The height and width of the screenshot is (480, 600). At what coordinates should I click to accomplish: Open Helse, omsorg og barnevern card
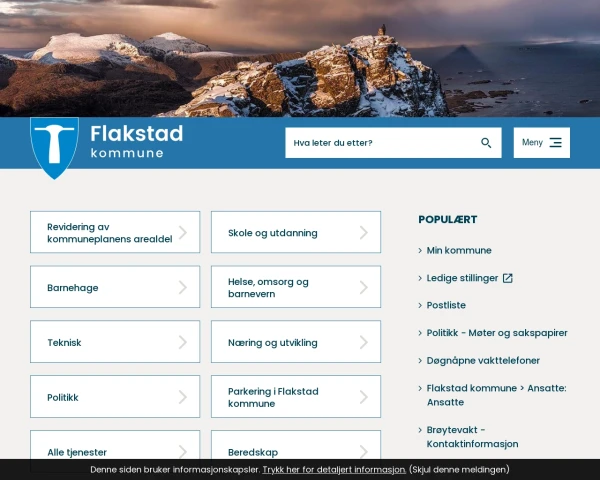click(296, 287)
